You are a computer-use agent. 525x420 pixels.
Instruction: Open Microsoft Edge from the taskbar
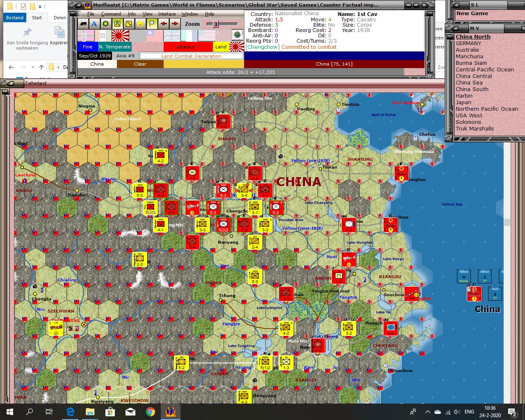coord(70,412)
